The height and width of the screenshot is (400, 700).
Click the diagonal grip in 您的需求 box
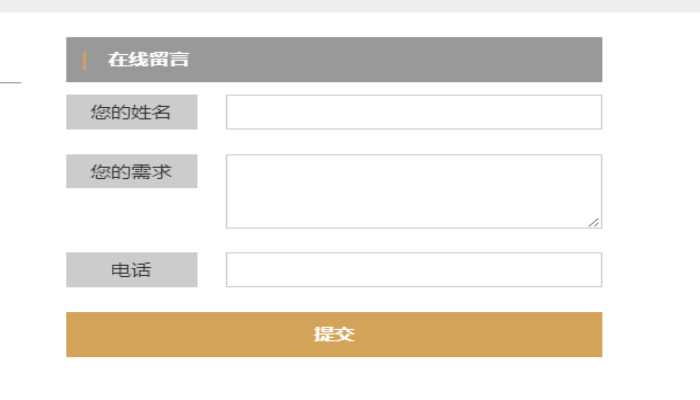click(594, 222)
